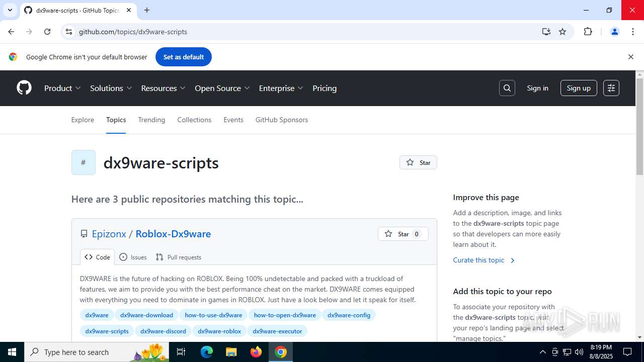Select the Topics tab
This screenshot has height=362, width=644.
tap(116, 120)
